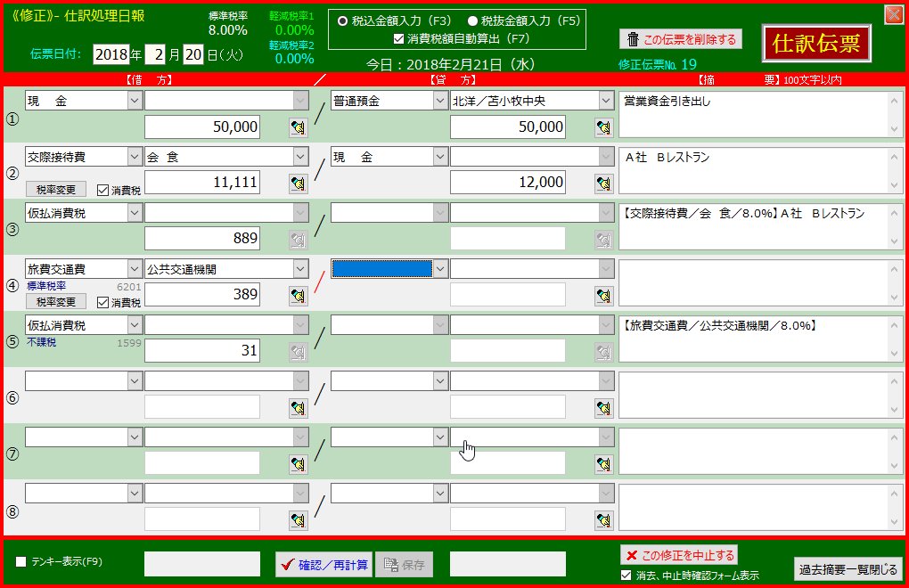
Task: Click the 営業資金引き出し description field
Action: point(754,115)
